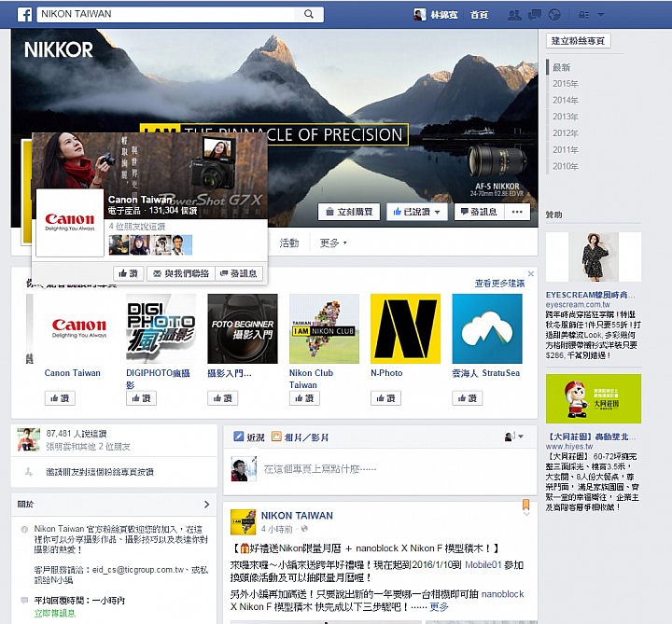Click 發訊息 in Canon hover card

tap(238, 273)
